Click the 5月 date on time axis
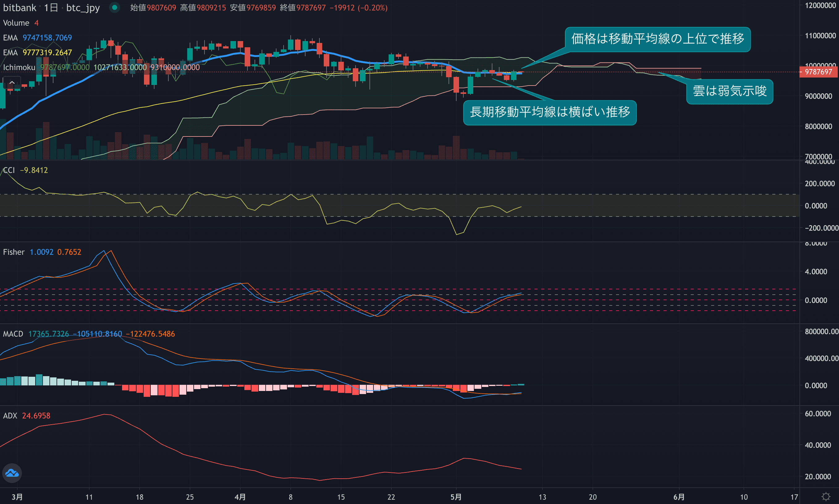 coord(456,497)
